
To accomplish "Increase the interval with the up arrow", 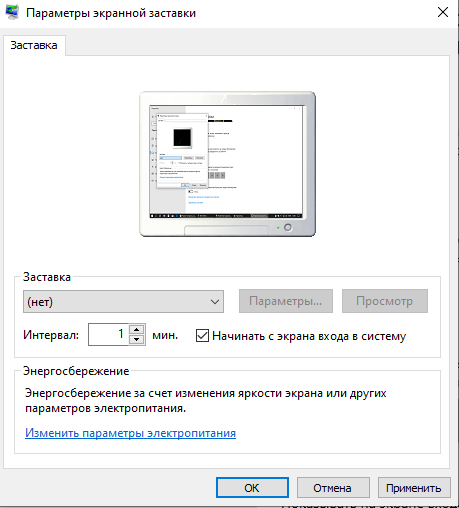I will pos(137,329).
